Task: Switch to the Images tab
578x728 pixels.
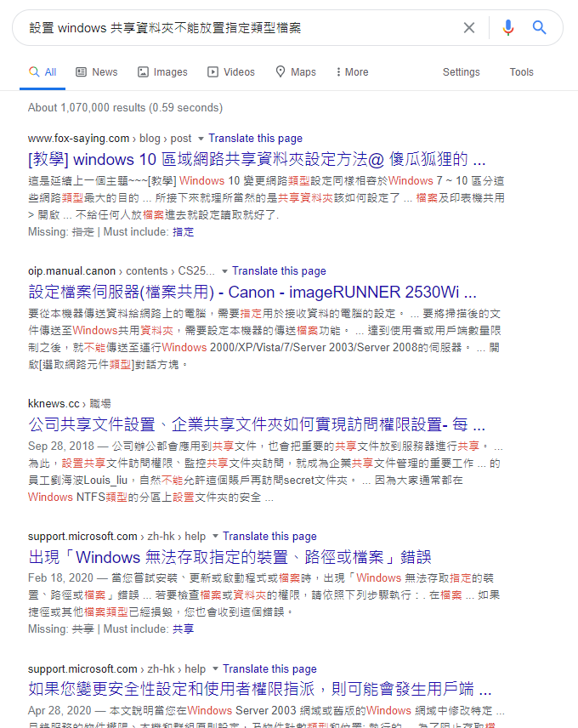Action: (162, 72)
